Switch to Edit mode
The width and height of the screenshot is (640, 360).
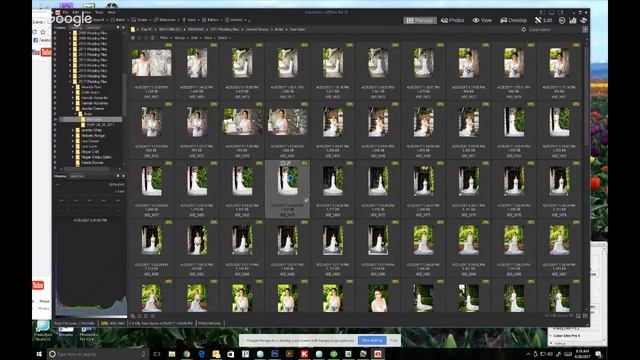tap(543, 20)
